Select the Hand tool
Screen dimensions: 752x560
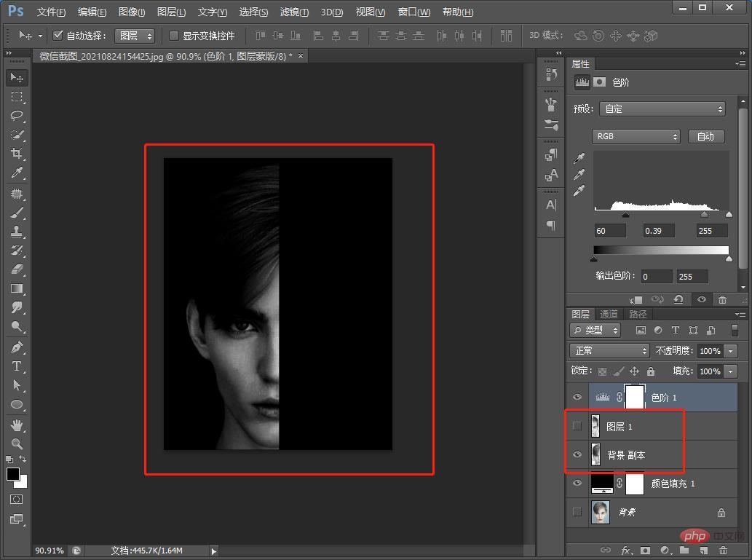coord(17,425)
